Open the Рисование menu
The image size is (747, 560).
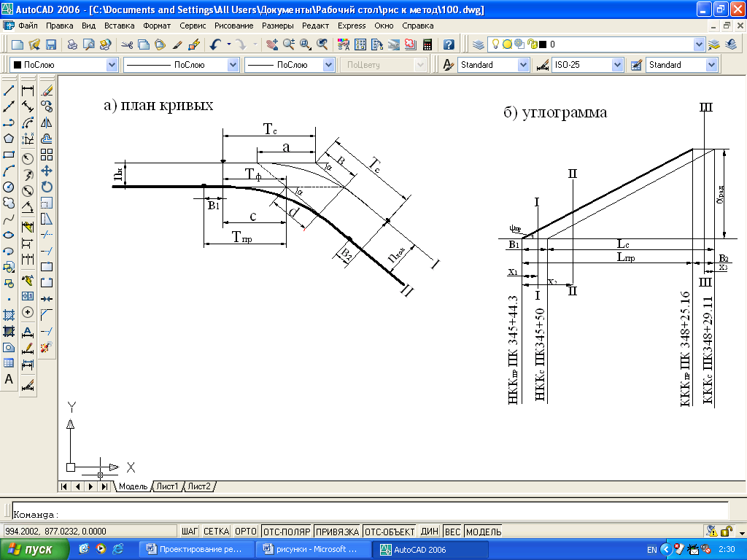pos(233,26)
